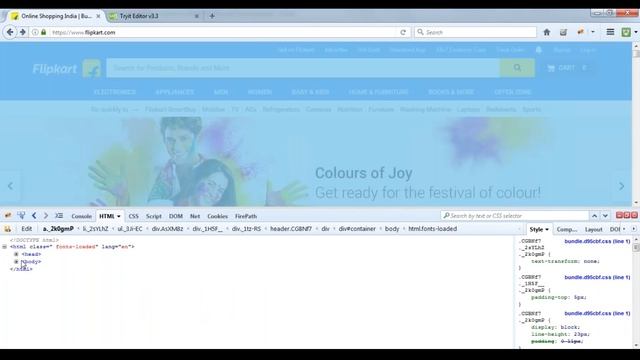Open the HOME & FURNITURE category menu

[x=378, y=92]
